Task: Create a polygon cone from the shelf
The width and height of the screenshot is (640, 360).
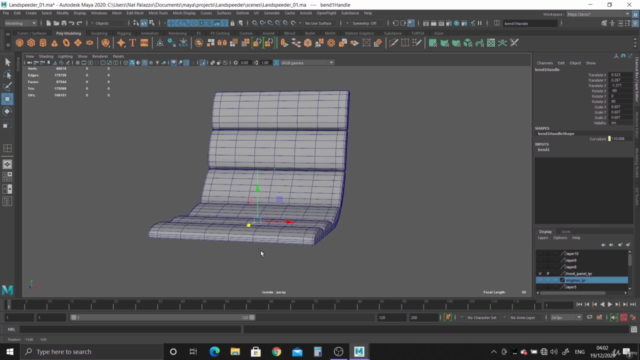Action: 54,43
